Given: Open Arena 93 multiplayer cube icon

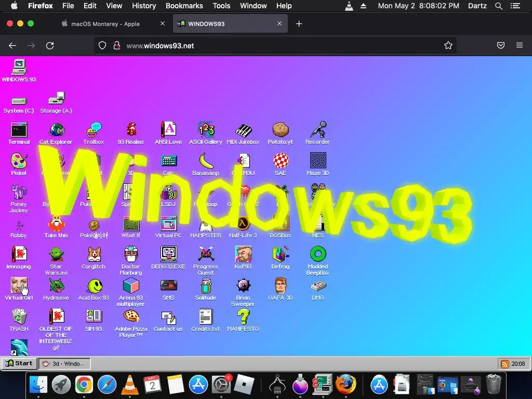Looking at the screenshot, I should coord(131,286).
